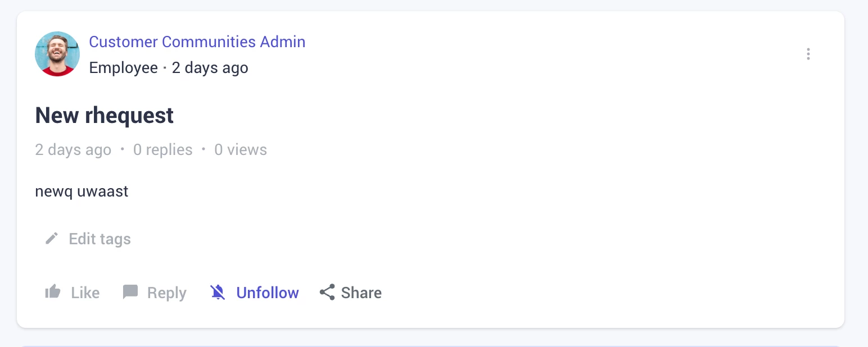Open the "New rhequest" post title
The height and width of the screenshot is (347, 868).
[105, 116]
